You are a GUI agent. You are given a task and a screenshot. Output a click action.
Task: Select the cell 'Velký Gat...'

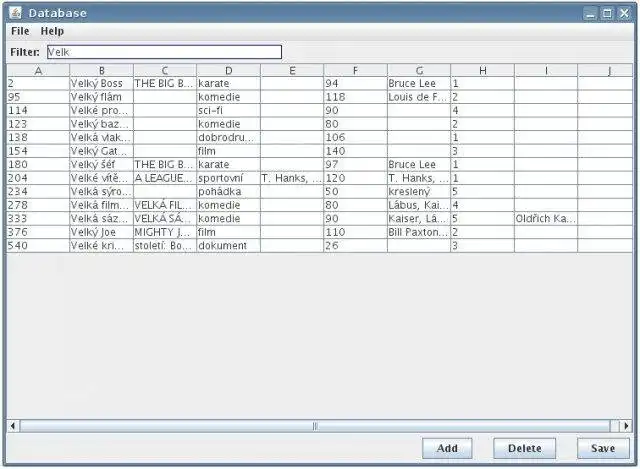(x=102, y=151)
